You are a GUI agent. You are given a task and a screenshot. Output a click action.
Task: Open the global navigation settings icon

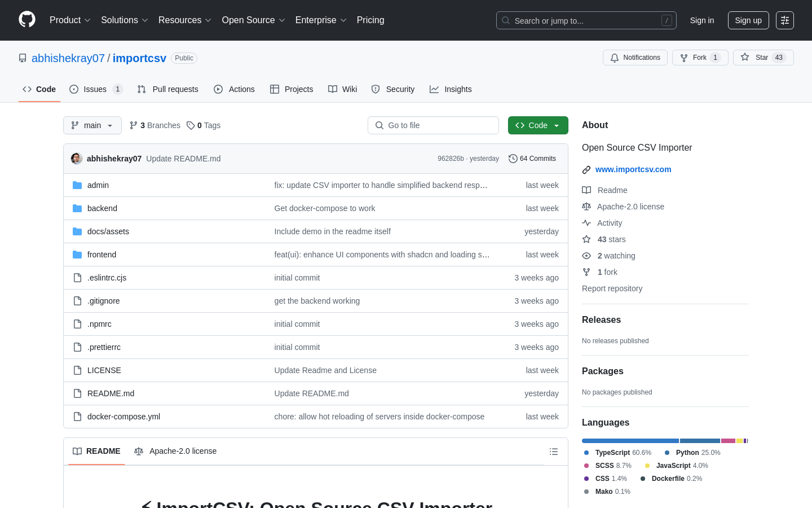pos(785,20)
